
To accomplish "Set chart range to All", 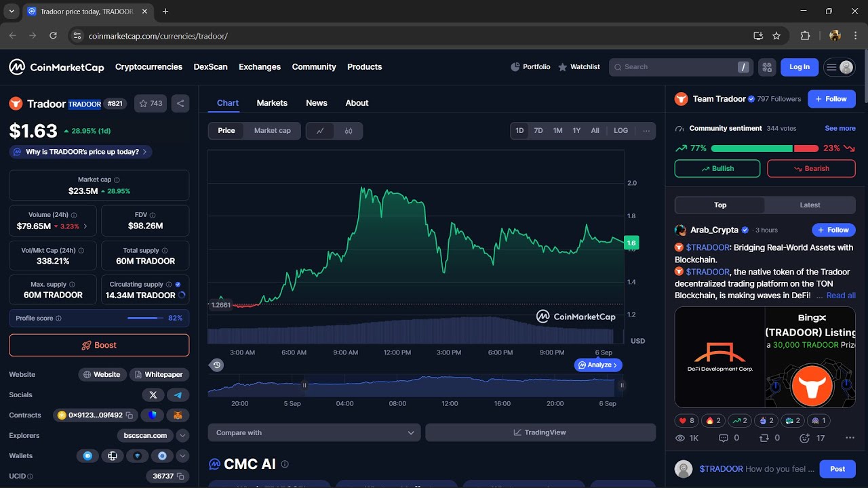I will (595, 131).
